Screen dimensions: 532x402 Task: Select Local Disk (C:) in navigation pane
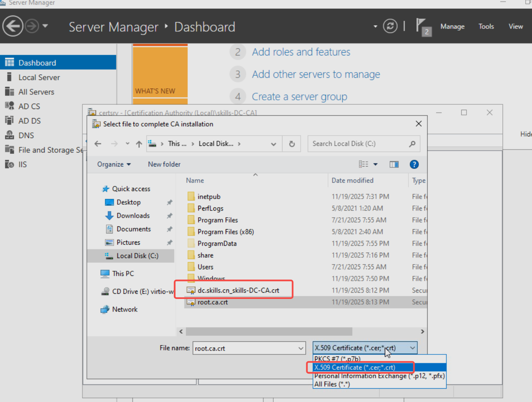[131, 256]
